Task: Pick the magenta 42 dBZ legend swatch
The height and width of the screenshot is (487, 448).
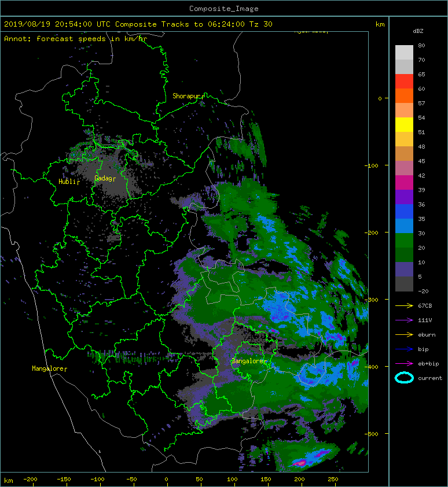Action: [x=404, y=183]
